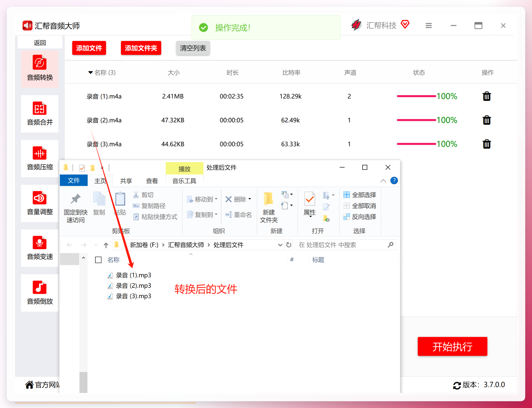Click 粘贴快捷方式 in the ribbon
Image resolution: width=532 pixels, height=408 pixels.
(155, 217)
